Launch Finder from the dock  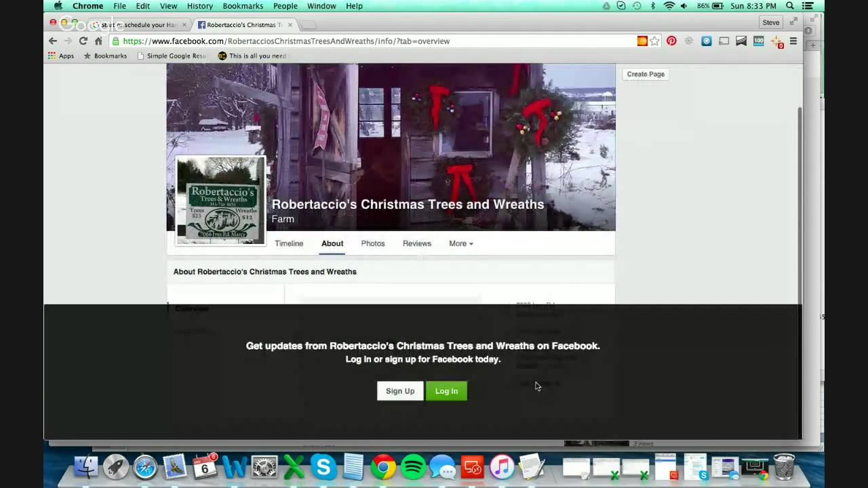(86, 468)
